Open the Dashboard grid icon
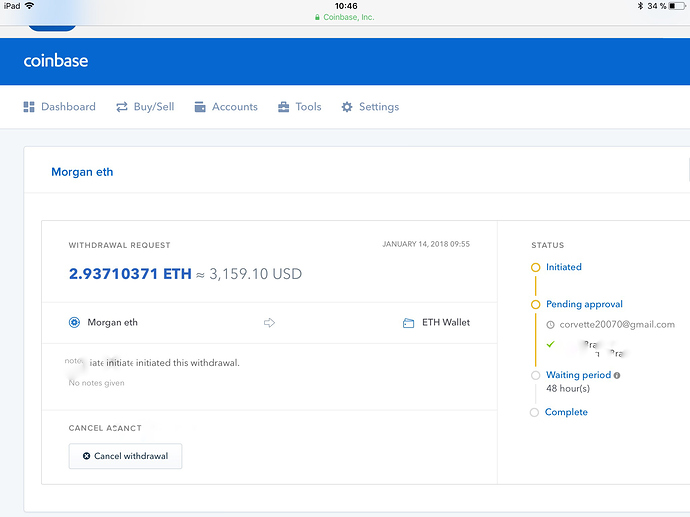690x517 pixels. (x=29, y=107)
